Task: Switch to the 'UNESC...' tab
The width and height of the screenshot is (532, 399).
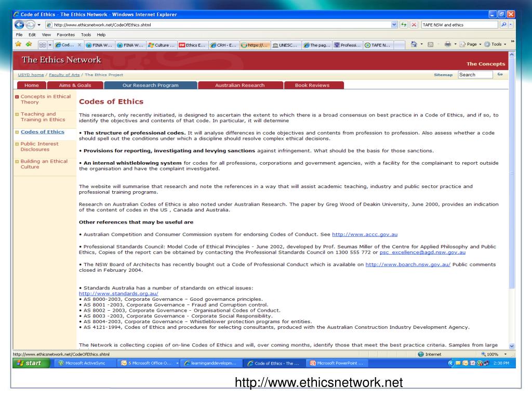Action: click(x=285, y=45)
